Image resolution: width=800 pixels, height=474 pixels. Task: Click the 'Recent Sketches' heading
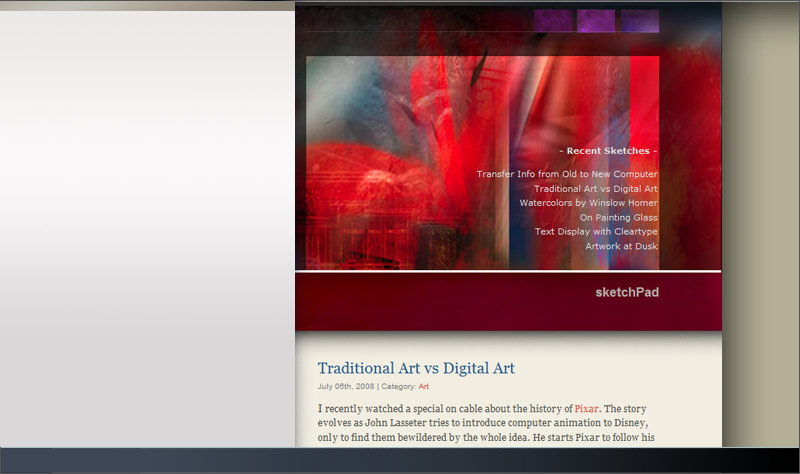pyautogui.click(x=607, y=151)
